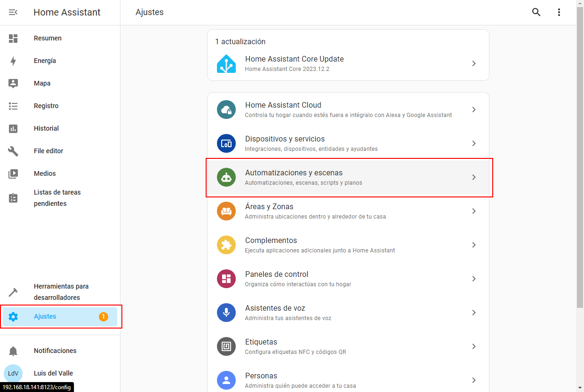Open Áreas y Zonas settings
This screenshot has width=584, height=392.
(348, 211)
